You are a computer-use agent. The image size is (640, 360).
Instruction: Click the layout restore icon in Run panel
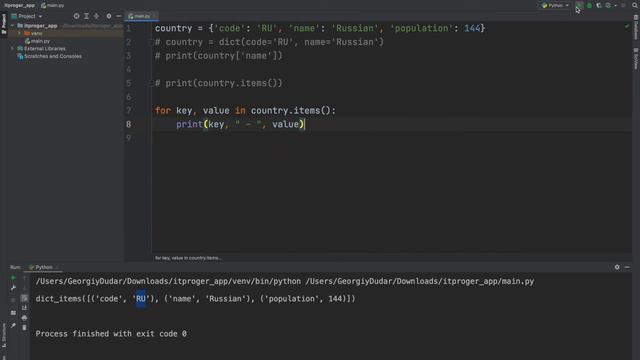point(13,313)
